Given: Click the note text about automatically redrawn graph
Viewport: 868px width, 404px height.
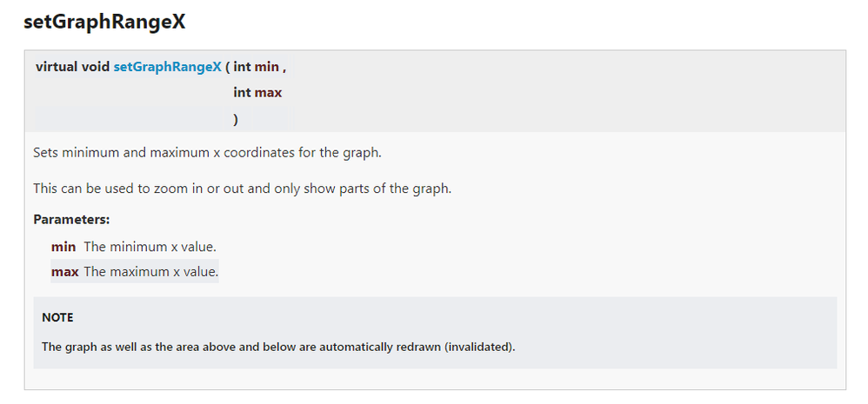Looking at the screenshot, I should click(x=278, y=347).
